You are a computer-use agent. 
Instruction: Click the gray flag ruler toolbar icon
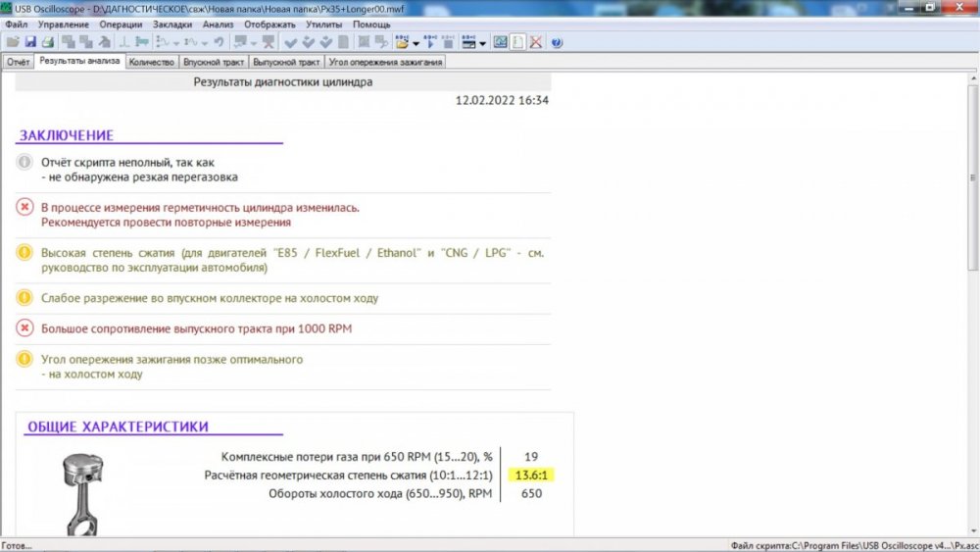(142, 42)
